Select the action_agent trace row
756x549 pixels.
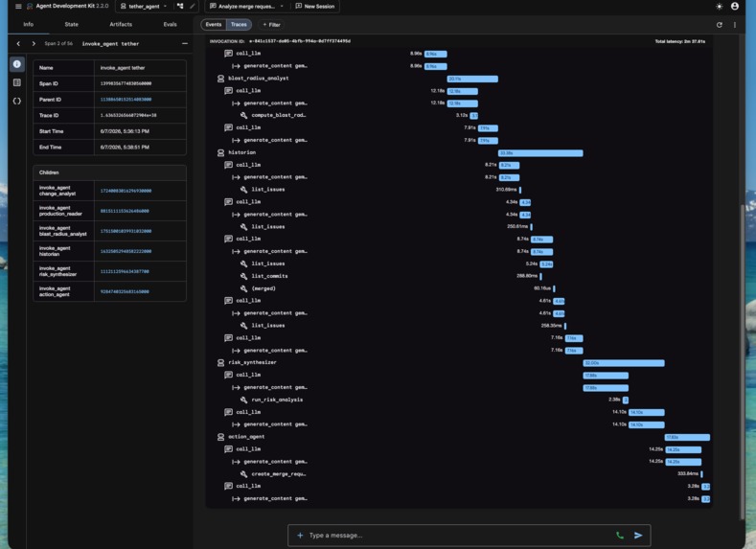coord(459,437)
